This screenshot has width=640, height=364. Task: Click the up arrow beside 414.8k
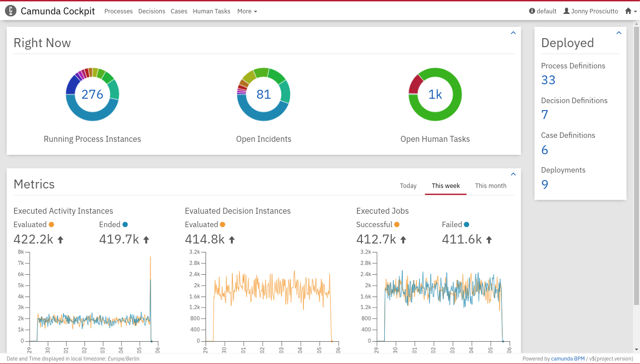click(231, 240)
